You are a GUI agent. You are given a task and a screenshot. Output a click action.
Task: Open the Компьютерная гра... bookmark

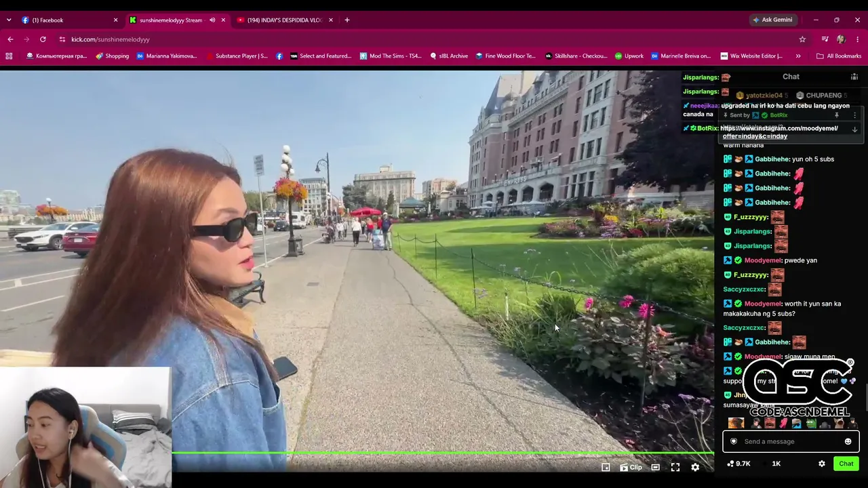56,56
